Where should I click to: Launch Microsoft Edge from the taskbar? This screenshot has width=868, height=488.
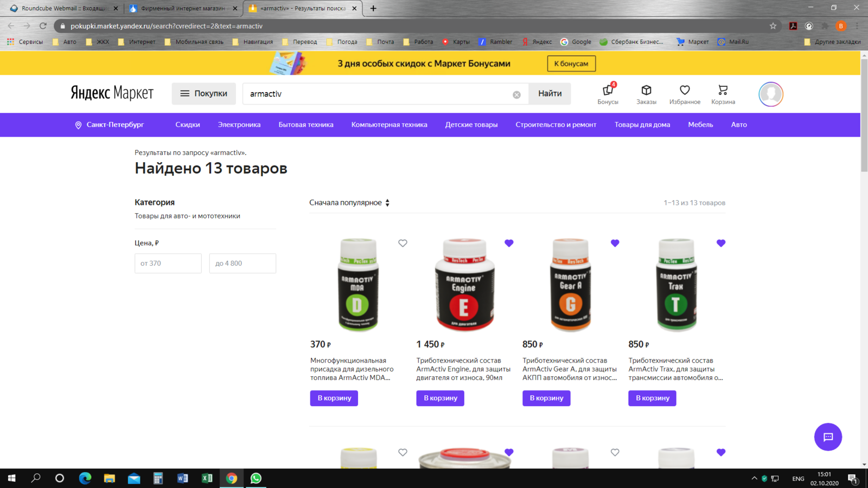(x=85, y=478)
